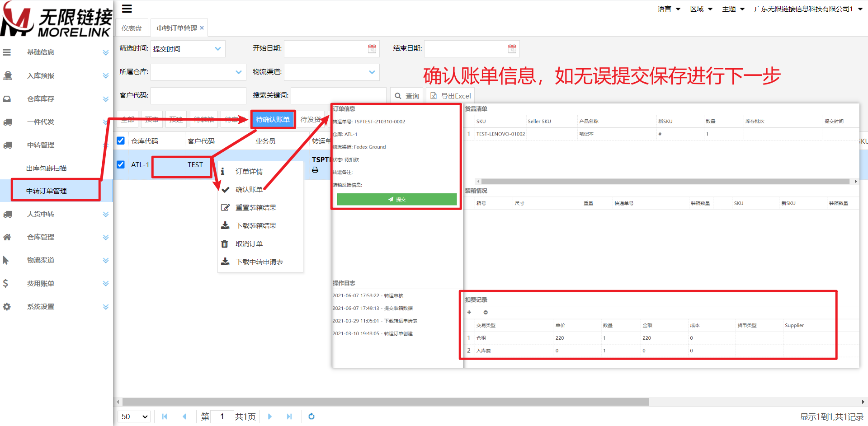Screen dimensions: 868x426
Task: Click the refresh icon in pagination bar
Action: pos(311,417)
